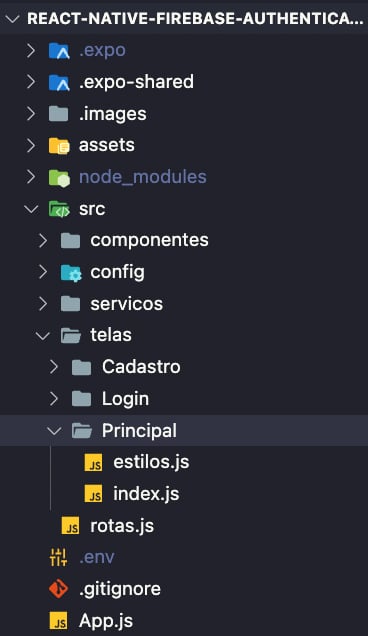Click the JS icon beside App.js

pyautogui.click(x=58, y=621)
